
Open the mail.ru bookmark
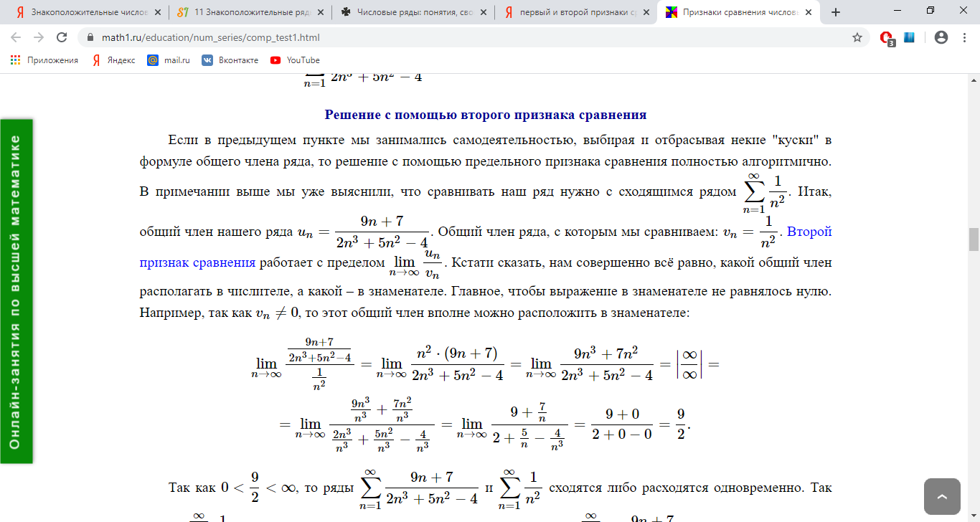click(x=169, y=60)
